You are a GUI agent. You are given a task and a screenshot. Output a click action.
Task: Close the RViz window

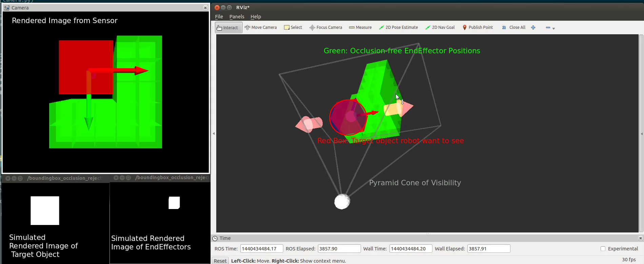tap(217, 7)
